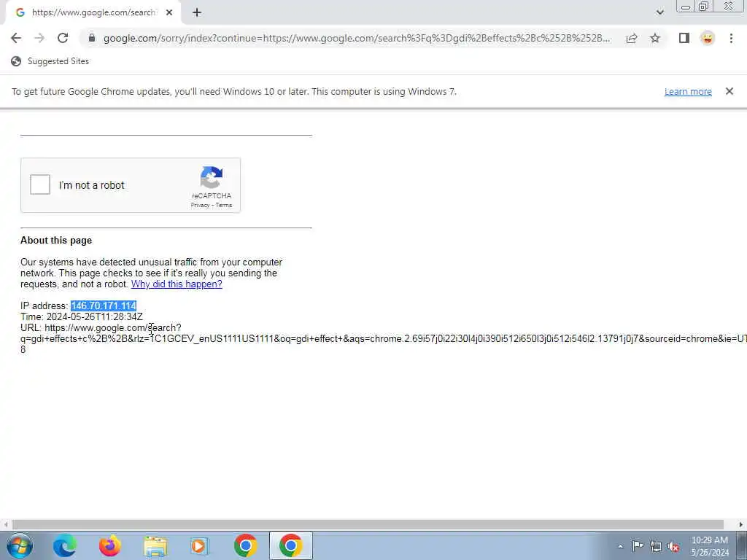This screenshot has height=560, width=747.
Task: Open the Learn more link
Action: coord(688,91)
